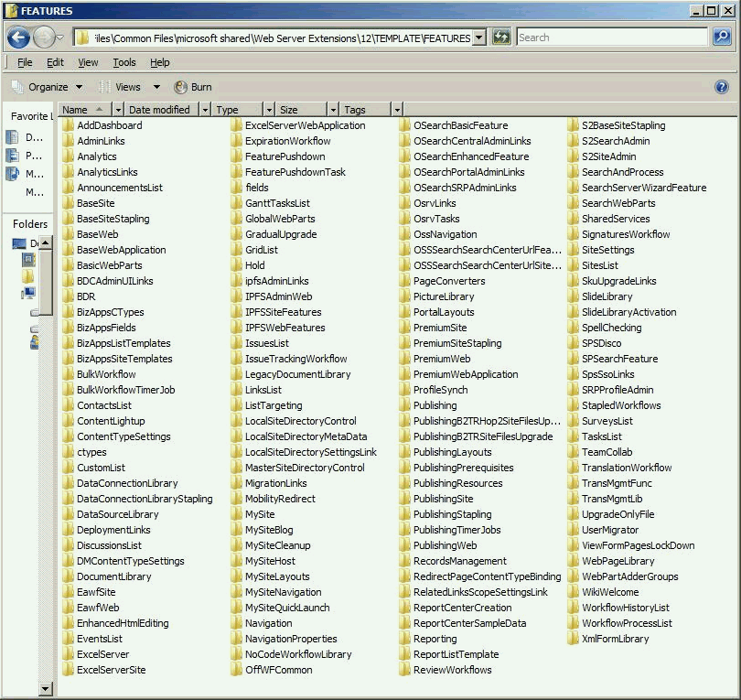Image resolution: width=741 pixels, height=700 pixels.
Task: Select the OSearchBasicFeature folder icon
Action: [404, 125]
